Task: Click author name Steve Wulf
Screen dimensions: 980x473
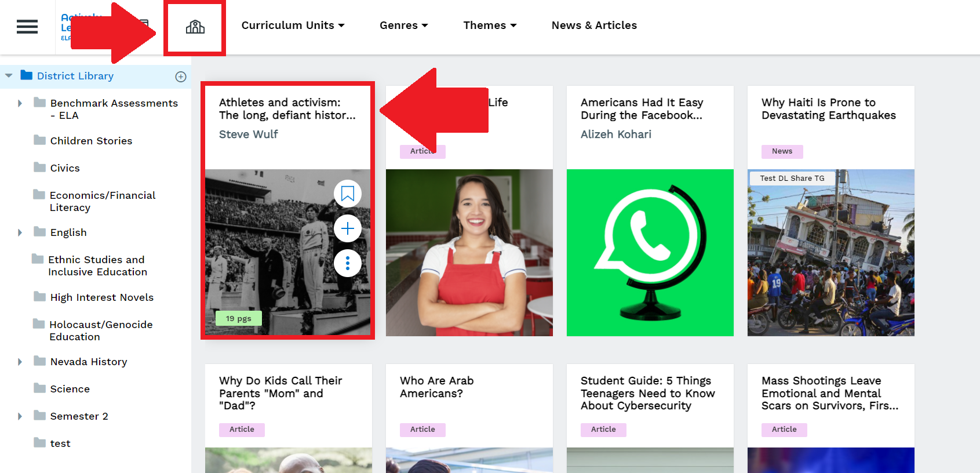Action: [249, 134]
